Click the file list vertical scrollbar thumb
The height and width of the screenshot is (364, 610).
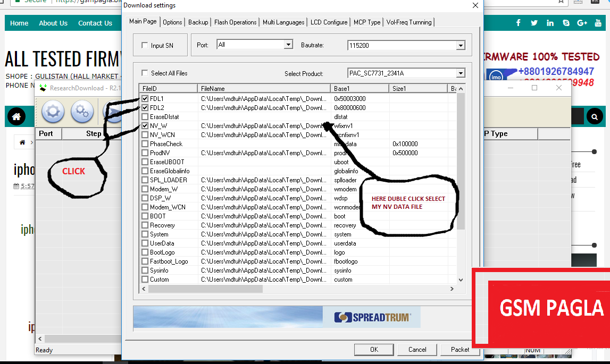[x=461, y=161]
